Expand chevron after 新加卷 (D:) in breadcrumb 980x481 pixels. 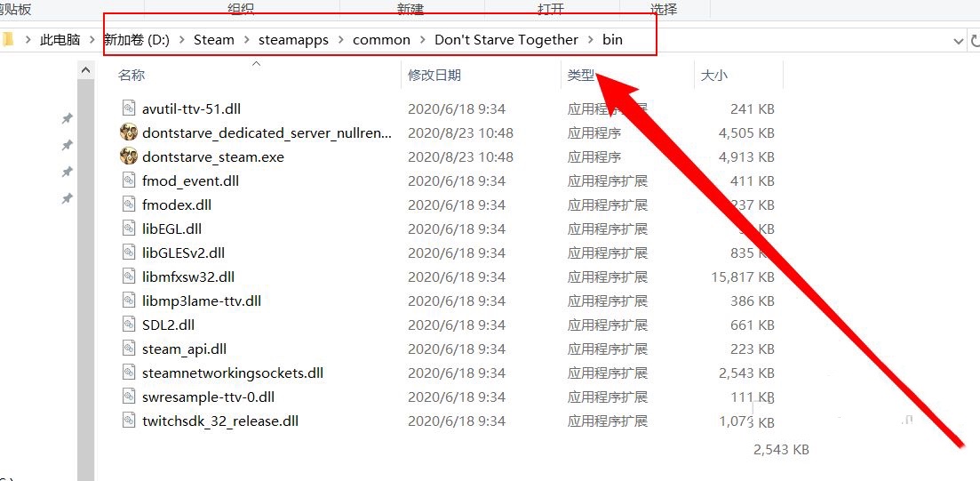[182, 40]
